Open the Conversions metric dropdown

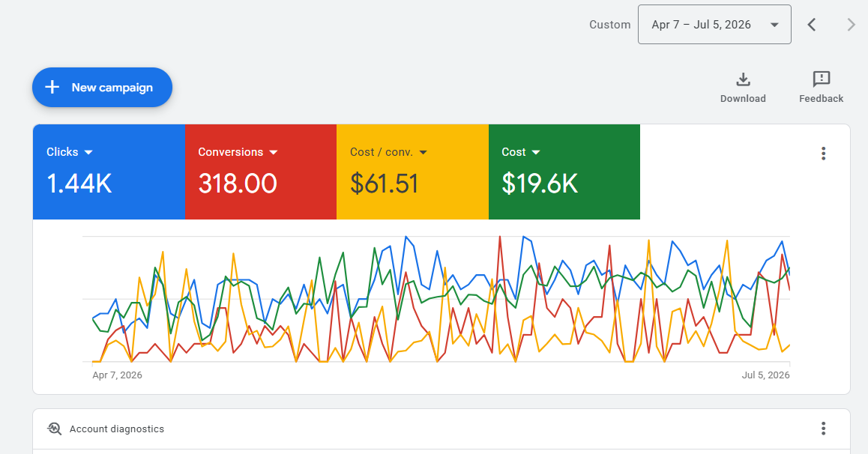238,152
